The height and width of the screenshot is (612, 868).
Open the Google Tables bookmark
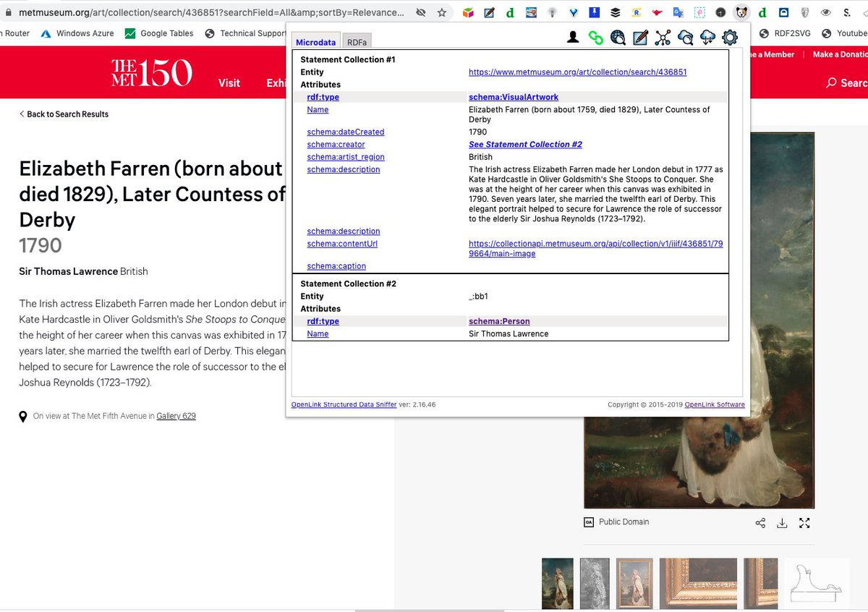(x=159, y=33)
